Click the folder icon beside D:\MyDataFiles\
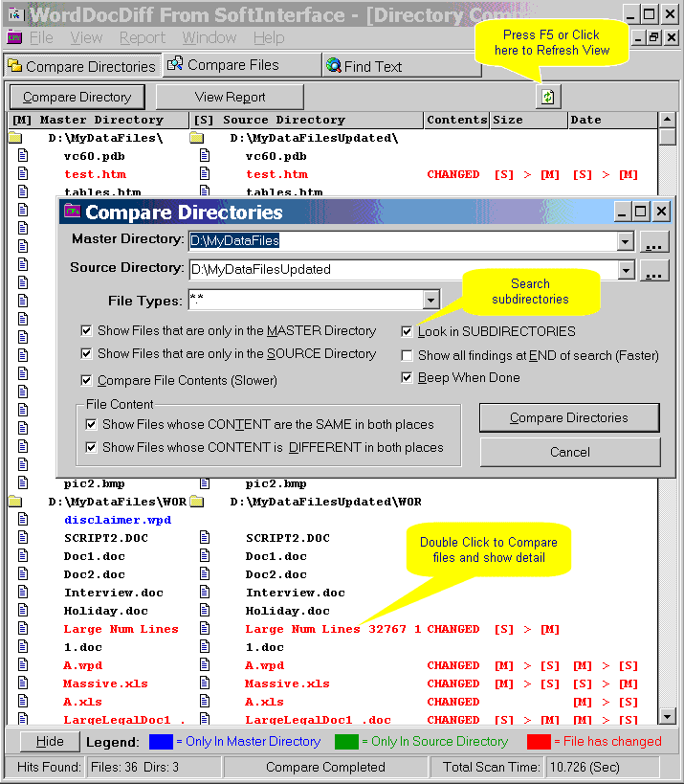 pyautogui.click(x=14, y=138)
